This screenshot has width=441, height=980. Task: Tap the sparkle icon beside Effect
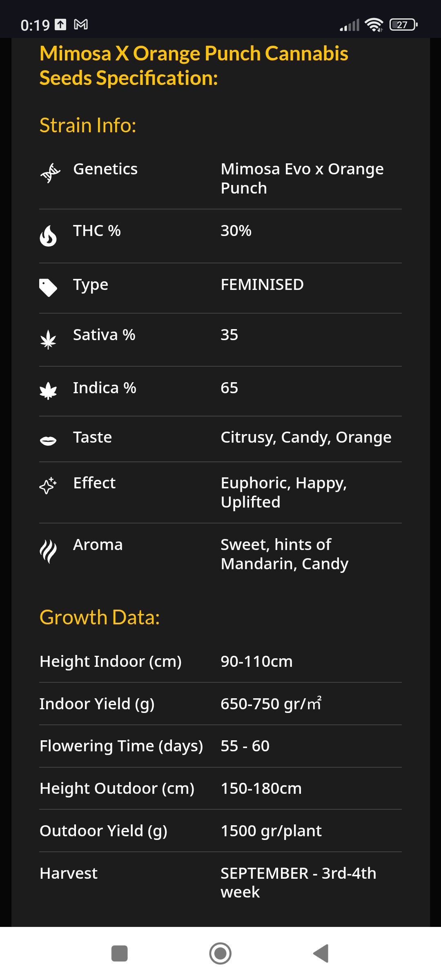(48, 486)
